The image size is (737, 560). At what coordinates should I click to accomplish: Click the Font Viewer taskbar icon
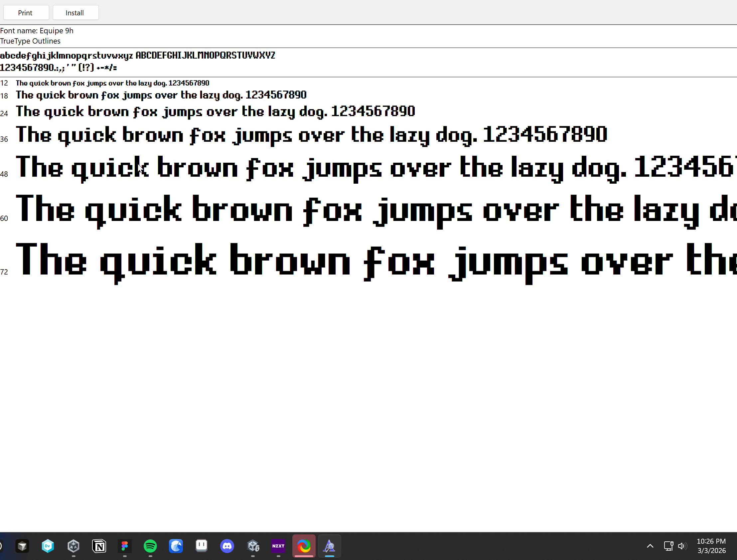[x=329, y=546]
